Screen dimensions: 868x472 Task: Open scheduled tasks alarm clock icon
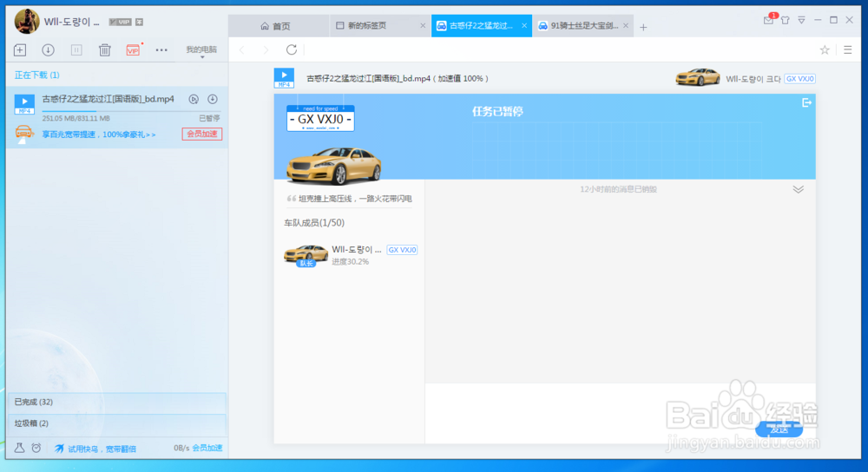pos(36,448)
